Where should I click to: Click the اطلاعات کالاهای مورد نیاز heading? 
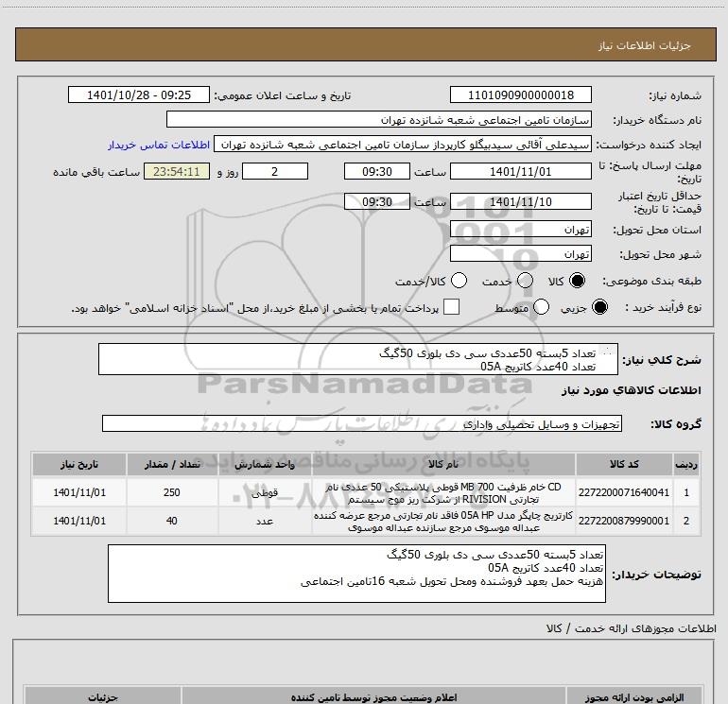[x=632, y=390]
